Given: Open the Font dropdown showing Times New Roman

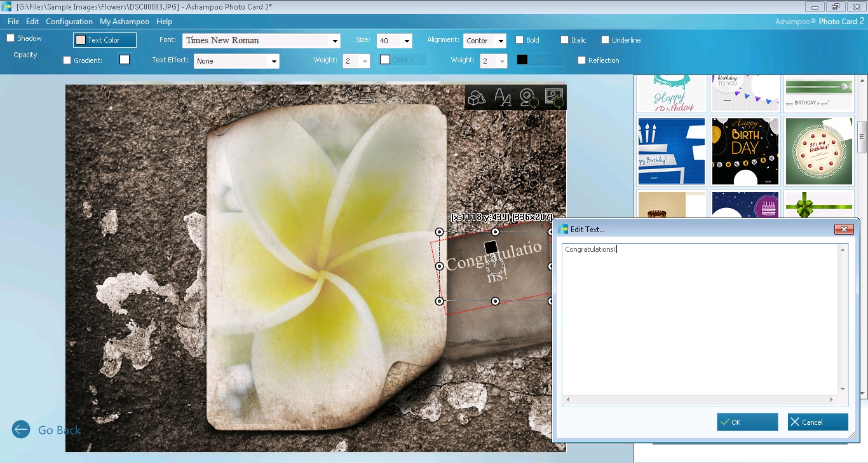Looking at the screenshot, I should (x=261, y=41).
